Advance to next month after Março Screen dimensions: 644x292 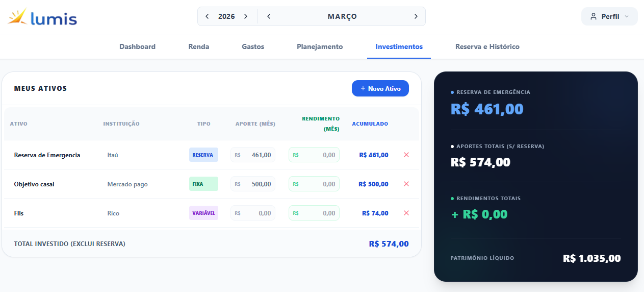pos(416,16)
